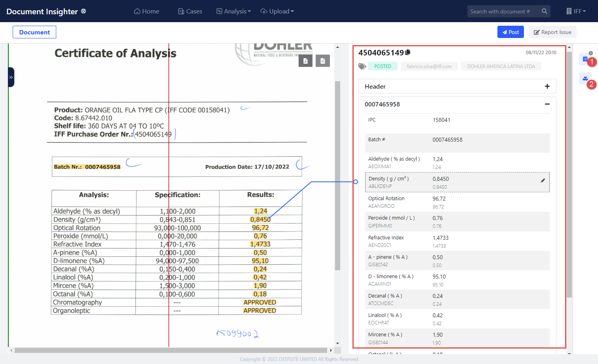Open the PDF view icon on document
598x364 pixels.
click(x=305, y=61)
